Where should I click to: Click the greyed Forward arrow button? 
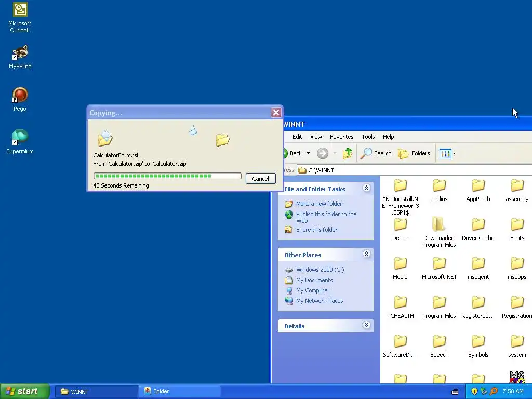[x=323, y=153]
